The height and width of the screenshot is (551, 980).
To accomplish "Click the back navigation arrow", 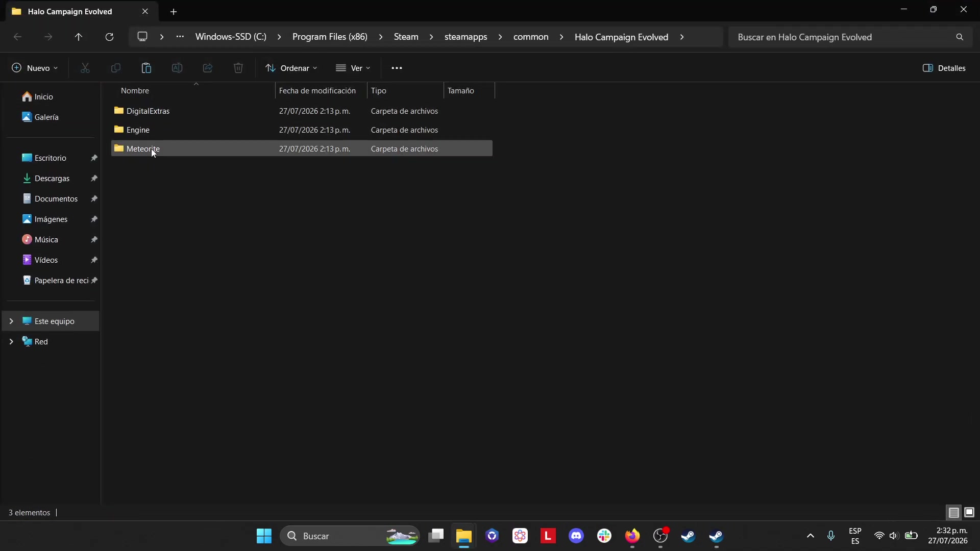I will 17,37.
